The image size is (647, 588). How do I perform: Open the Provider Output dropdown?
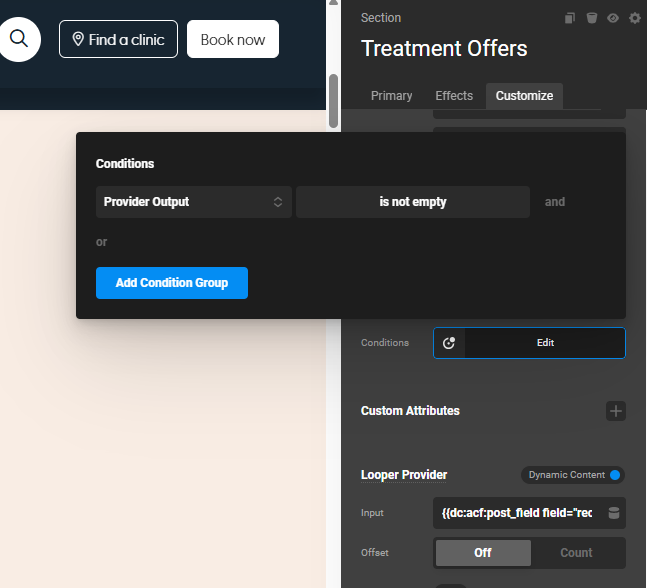tap(193, 202)
